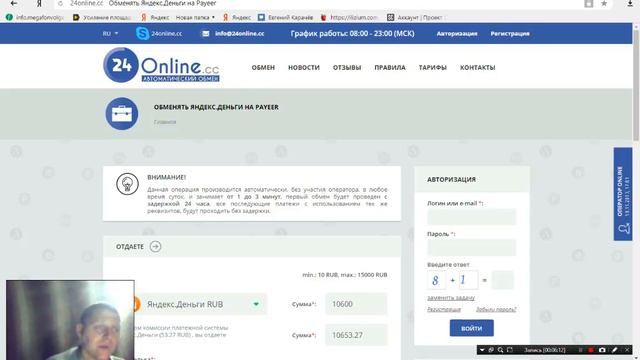
Task: Open the ОТЗЫВЫ menu item
Action: 347,67
